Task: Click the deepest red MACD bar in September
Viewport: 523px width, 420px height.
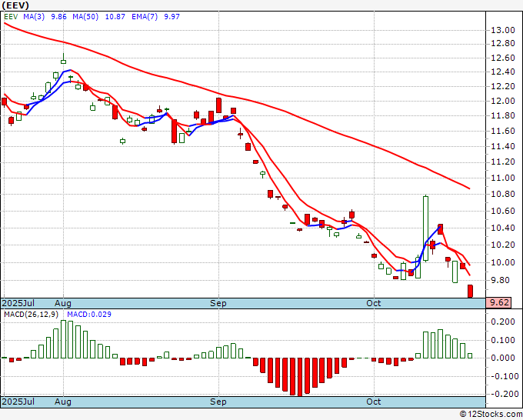Action: tap(295, 376)
